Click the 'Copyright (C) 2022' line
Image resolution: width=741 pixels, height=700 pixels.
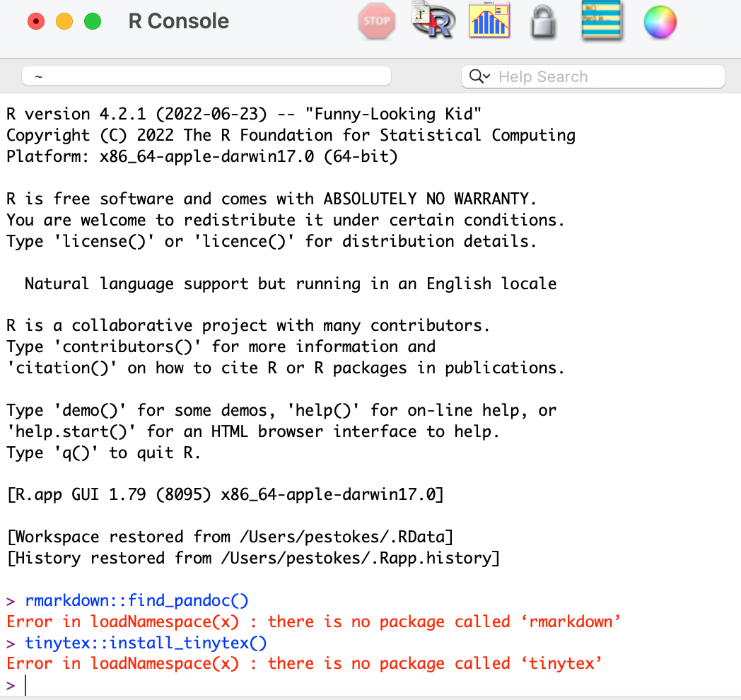(291, 136)
